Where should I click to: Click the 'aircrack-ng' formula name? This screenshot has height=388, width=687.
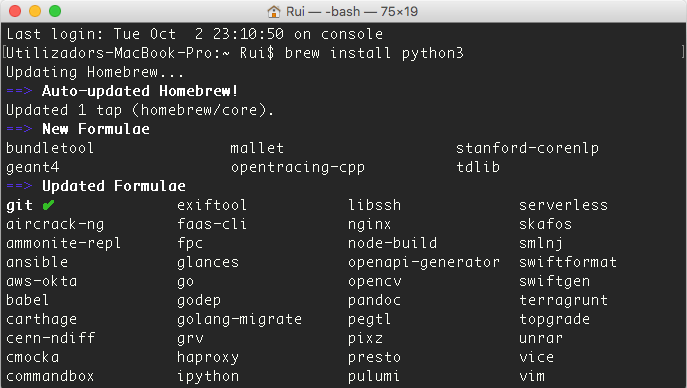pyautogui.click(x=55, y=224)
